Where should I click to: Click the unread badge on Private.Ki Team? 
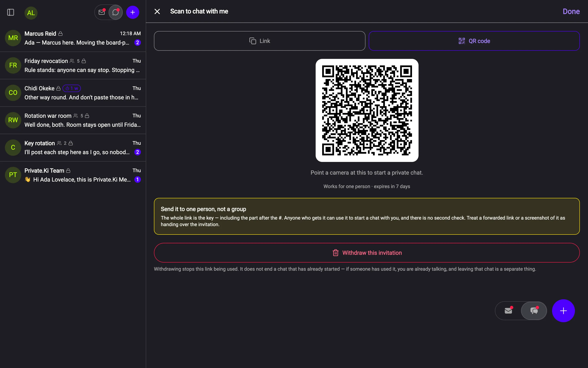click(138, 180)
